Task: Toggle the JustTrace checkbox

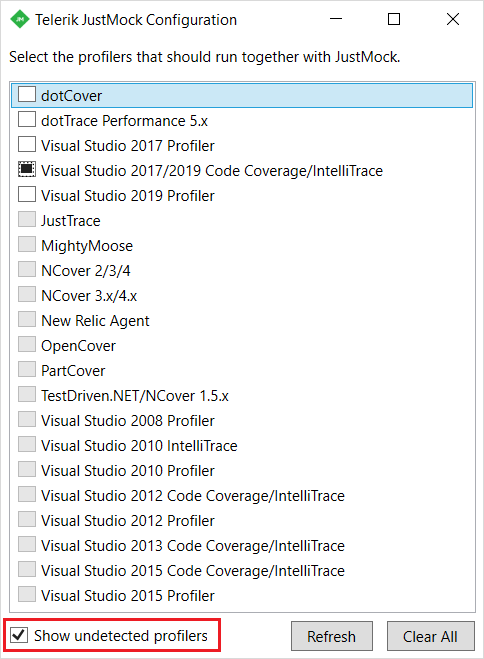Action: [x=27, y=219]
